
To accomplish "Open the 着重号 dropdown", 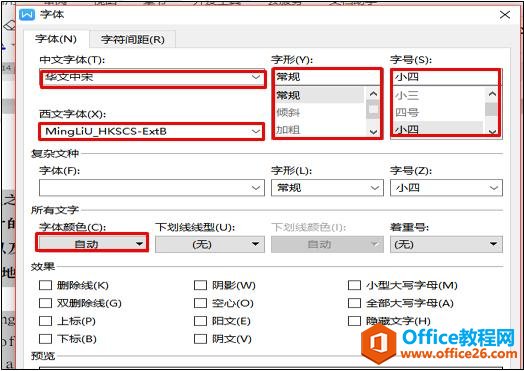I will coord(446,244).
